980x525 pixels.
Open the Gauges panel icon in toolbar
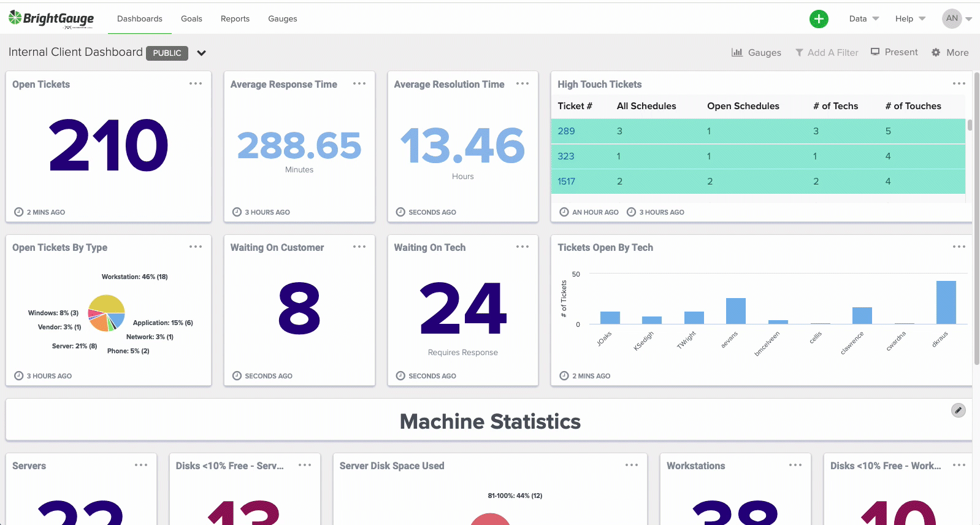(x=737, y=52)
